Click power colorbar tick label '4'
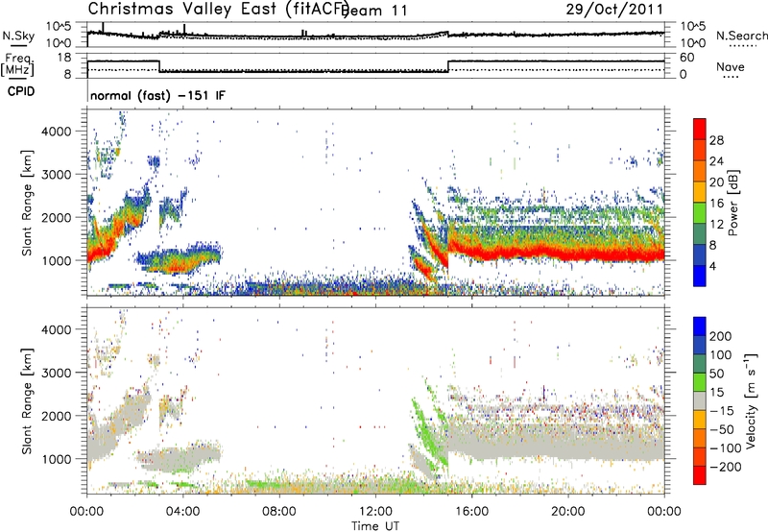 (x=712, y=266)
